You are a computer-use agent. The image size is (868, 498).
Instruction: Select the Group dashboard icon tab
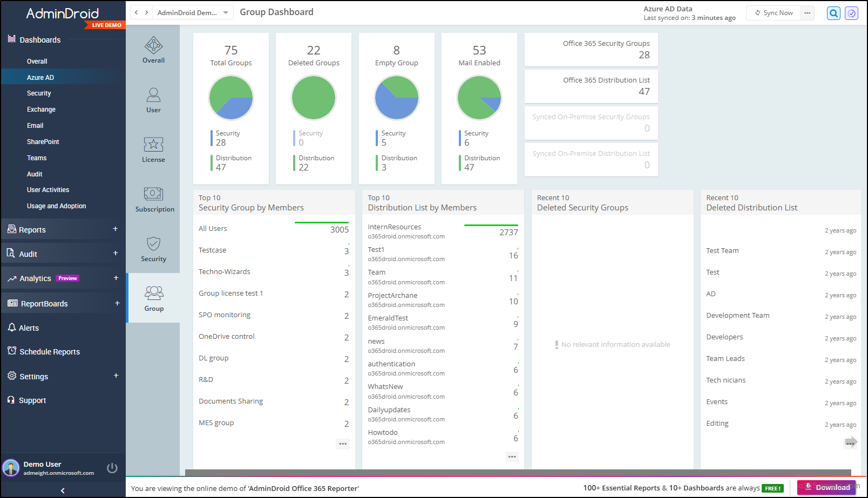[154, 298]
